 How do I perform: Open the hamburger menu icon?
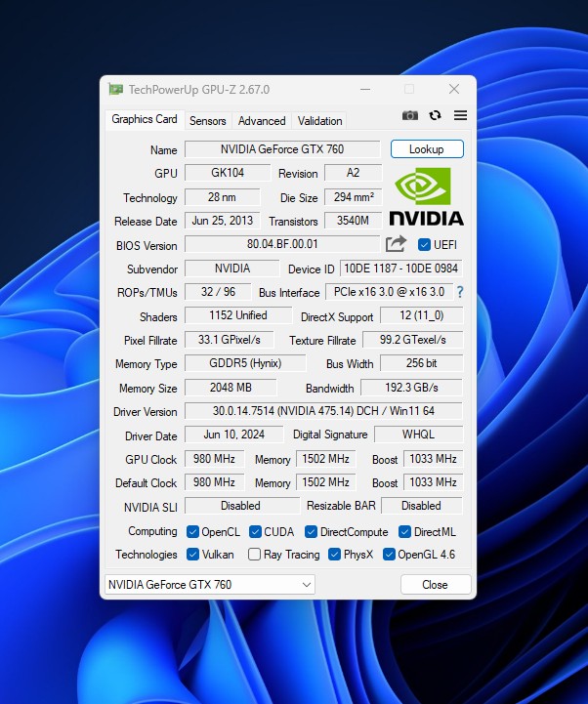pyautogui.click(x=460, y=116)
